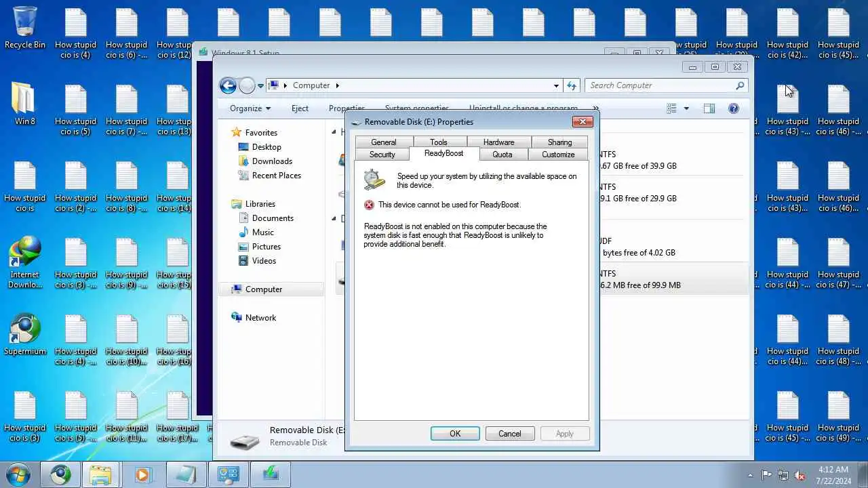Open the Explorer Help icon
This screenshot has height=488, width=868.
[x=733, y=108]
